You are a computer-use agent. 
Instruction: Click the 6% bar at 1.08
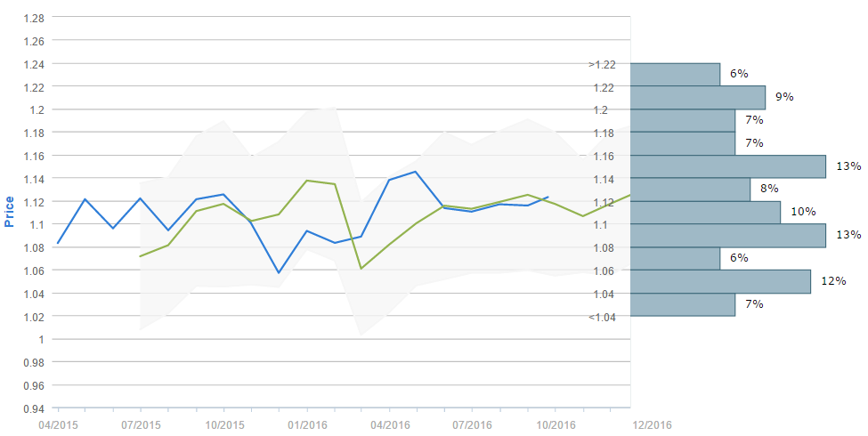coord(674,258)
